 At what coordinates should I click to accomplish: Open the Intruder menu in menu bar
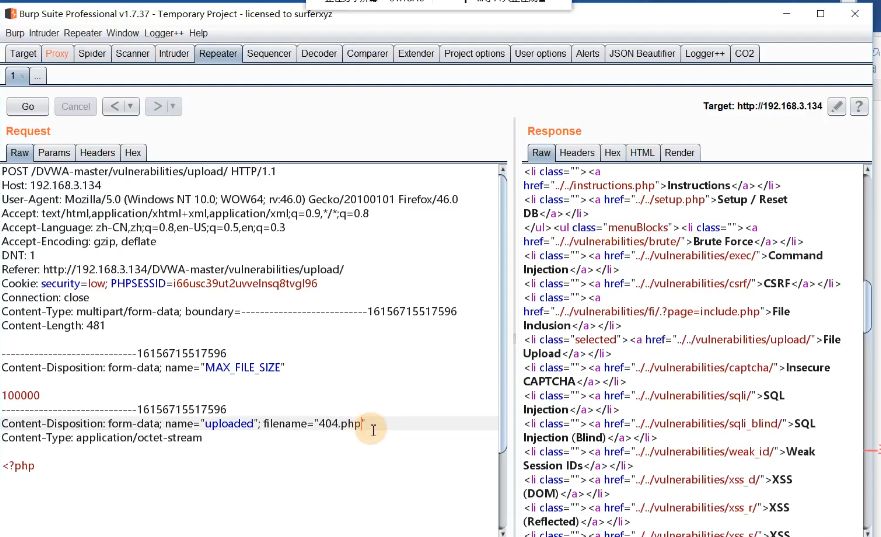(x=45, y=33)
